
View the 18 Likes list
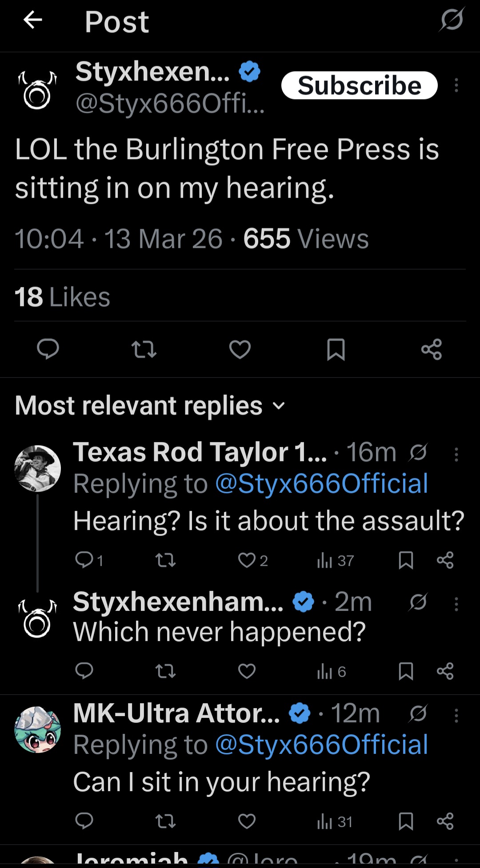[x=62, y=297]
